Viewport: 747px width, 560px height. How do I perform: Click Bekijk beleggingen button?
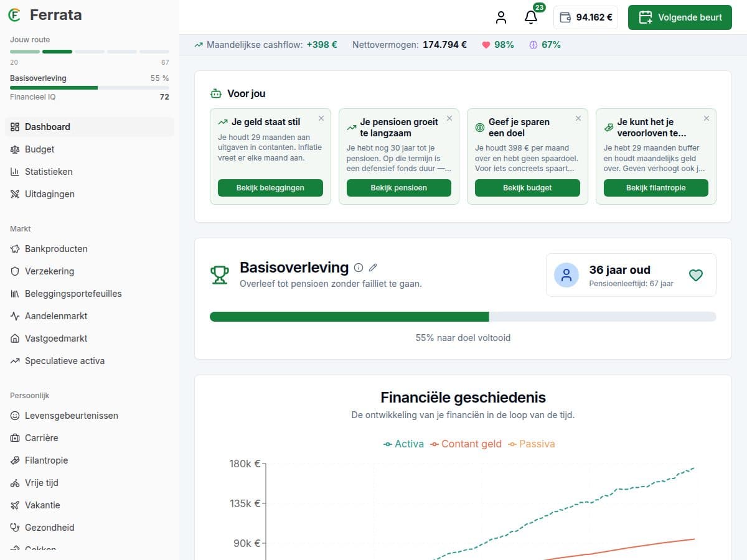click(x=270, y=188)
